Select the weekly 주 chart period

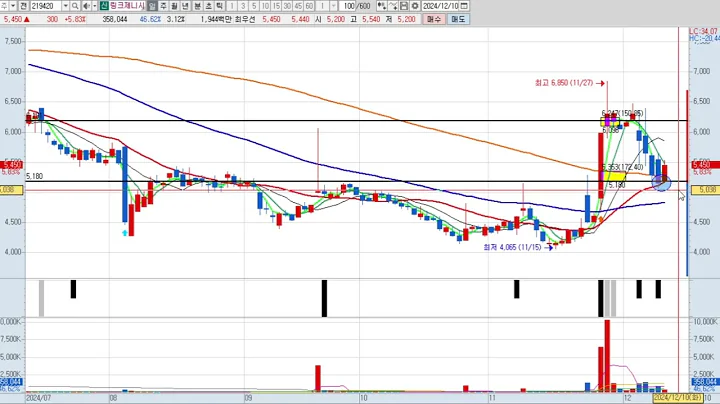[163, 6]
